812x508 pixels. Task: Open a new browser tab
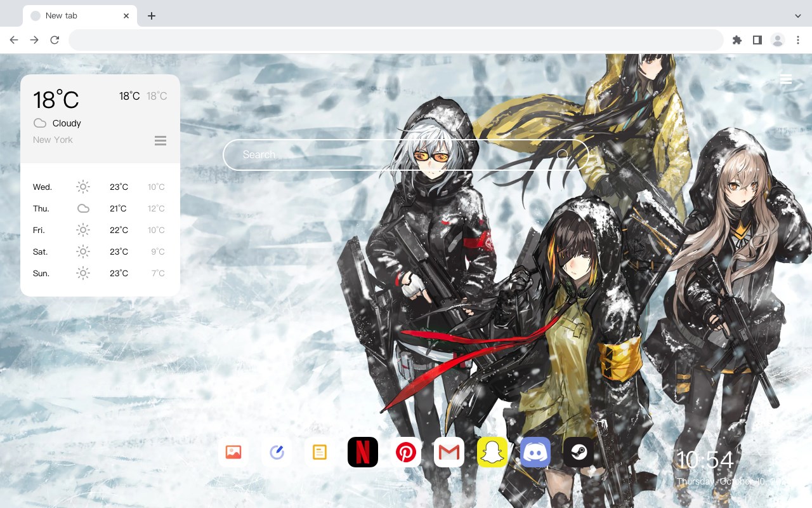pyautogui.click(x=151, y=16)
